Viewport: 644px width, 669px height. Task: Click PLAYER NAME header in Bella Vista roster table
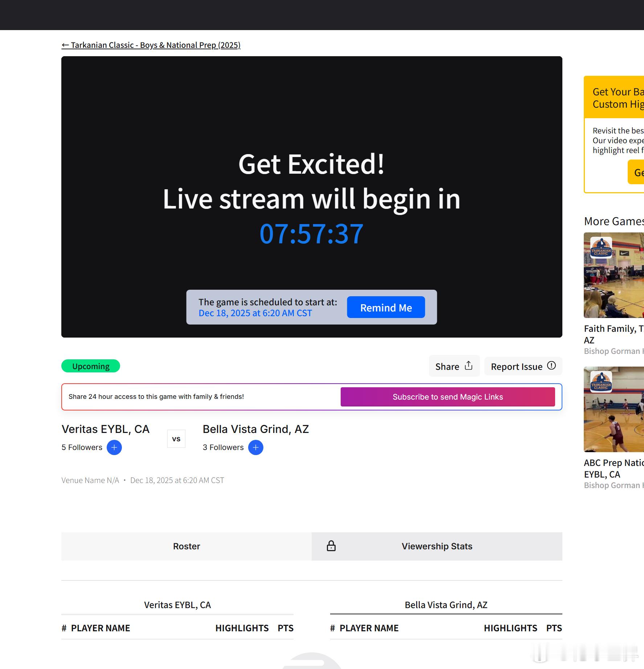[x=369, y=628]
